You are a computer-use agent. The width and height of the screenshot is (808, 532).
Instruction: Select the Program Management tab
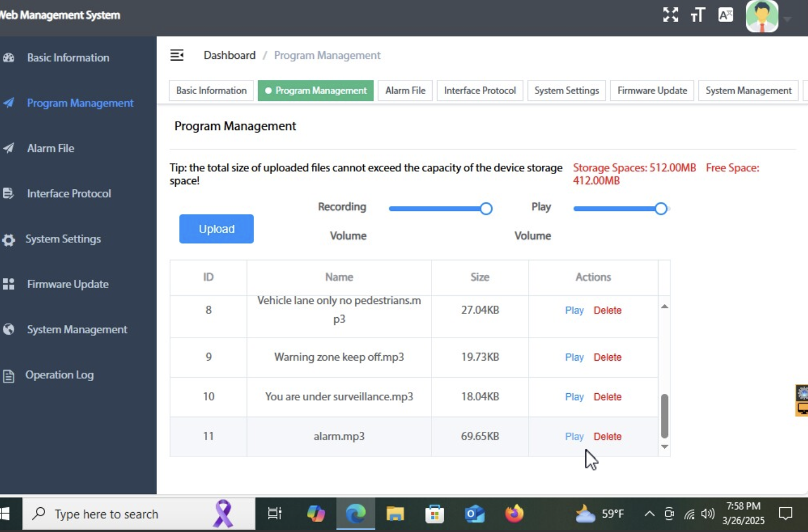315,90
